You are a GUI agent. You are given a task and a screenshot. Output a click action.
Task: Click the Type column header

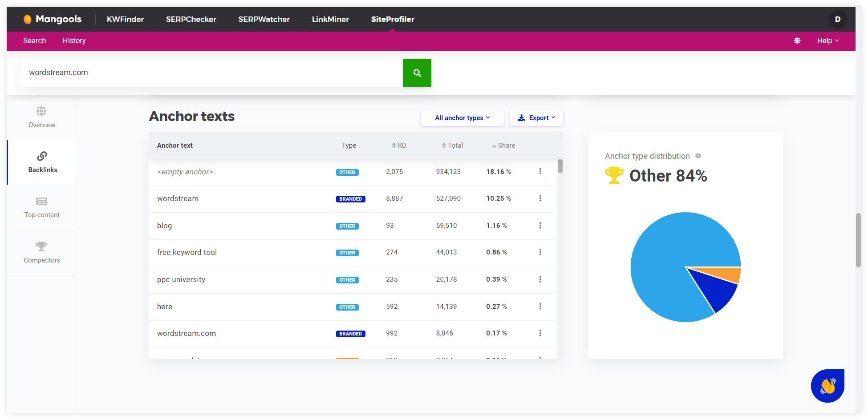[x=349, y=145]
